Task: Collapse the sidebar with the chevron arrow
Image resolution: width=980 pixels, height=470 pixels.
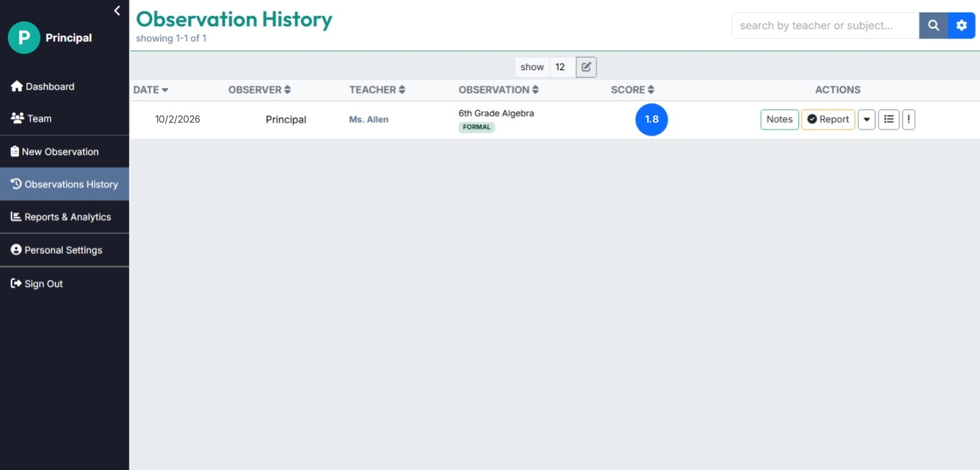Action: pos(117,10)
